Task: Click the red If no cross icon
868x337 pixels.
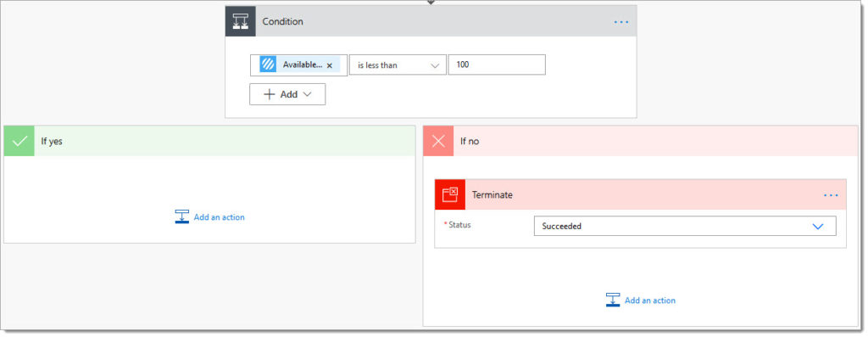Action: click(x=438, y=141)
